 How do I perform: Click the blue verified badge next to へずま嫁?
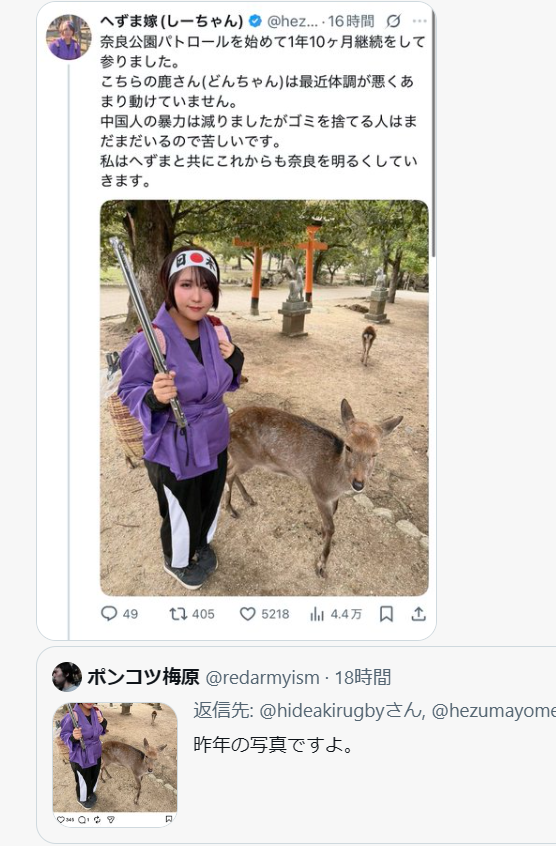pyautogui.click(x=255, y=21)
